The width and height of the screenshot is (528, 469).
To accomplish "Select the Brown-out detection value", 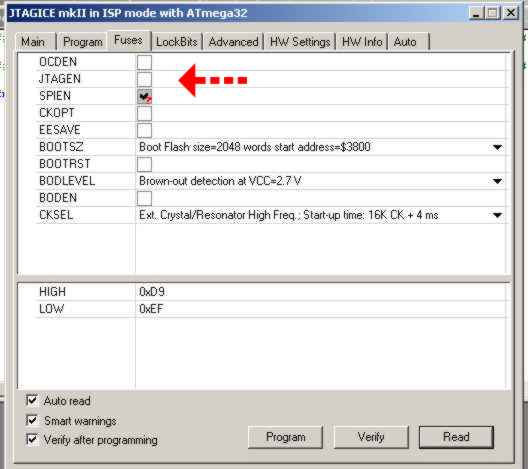I will pos(220,181).
